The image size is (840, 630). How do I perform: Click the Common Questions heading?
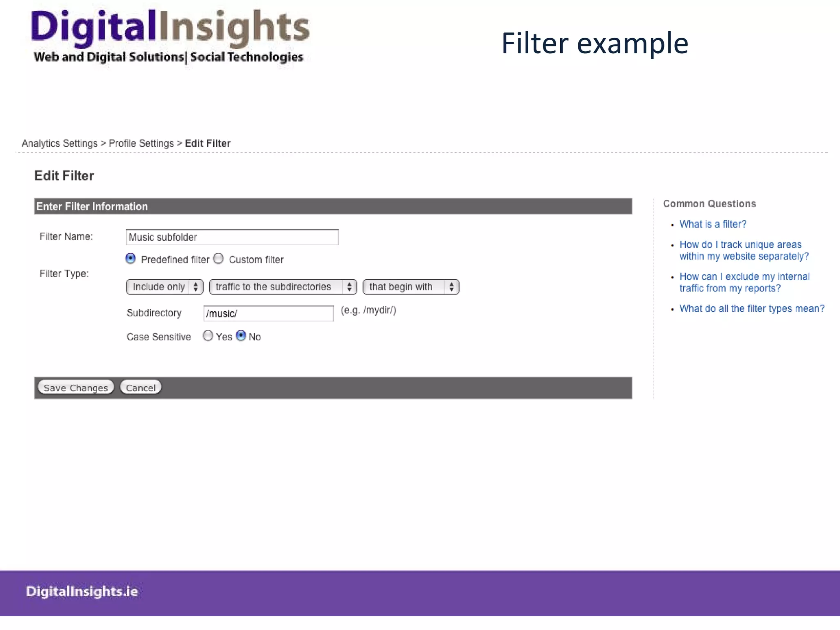(710, 204)
